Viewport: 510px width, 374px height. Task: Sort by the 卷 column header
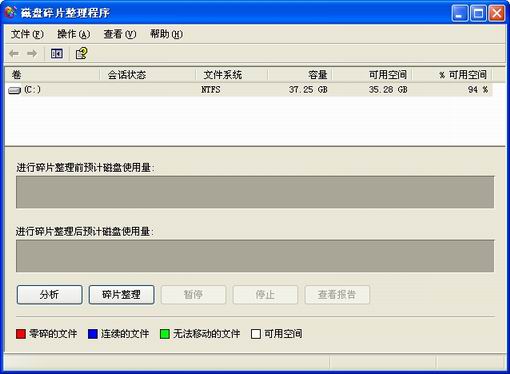(52, 75)
